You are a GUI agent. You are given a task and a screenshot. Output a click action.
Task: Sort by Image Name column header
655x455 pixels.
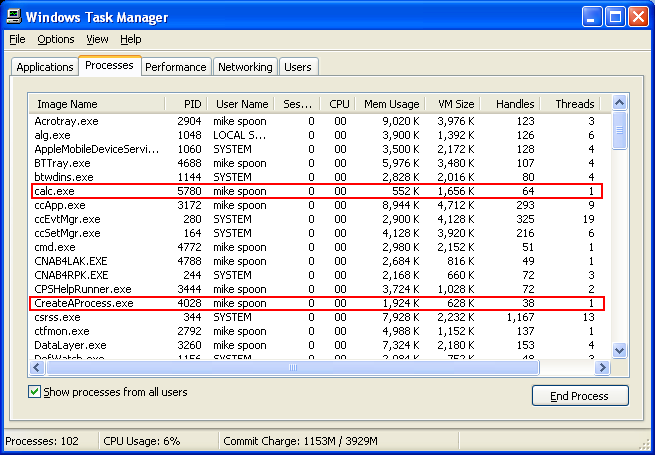pyautogui.click(x=97, y=104)
